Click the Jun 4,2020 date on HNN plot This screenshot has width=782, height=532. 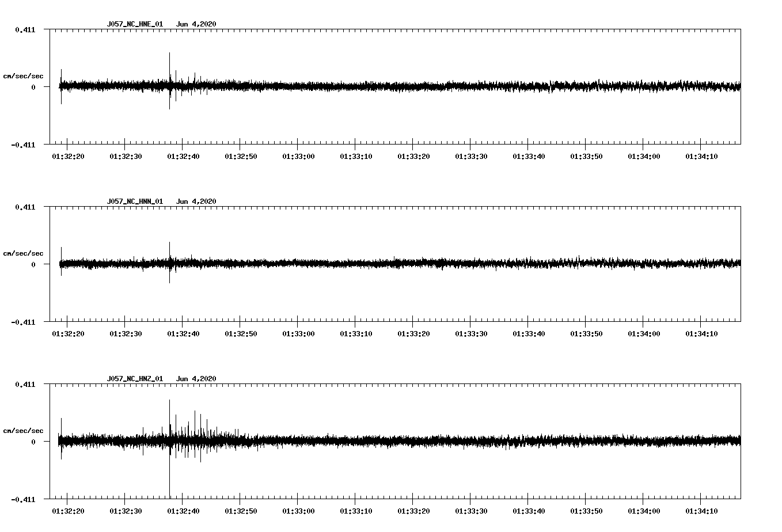tap(196, 202)
